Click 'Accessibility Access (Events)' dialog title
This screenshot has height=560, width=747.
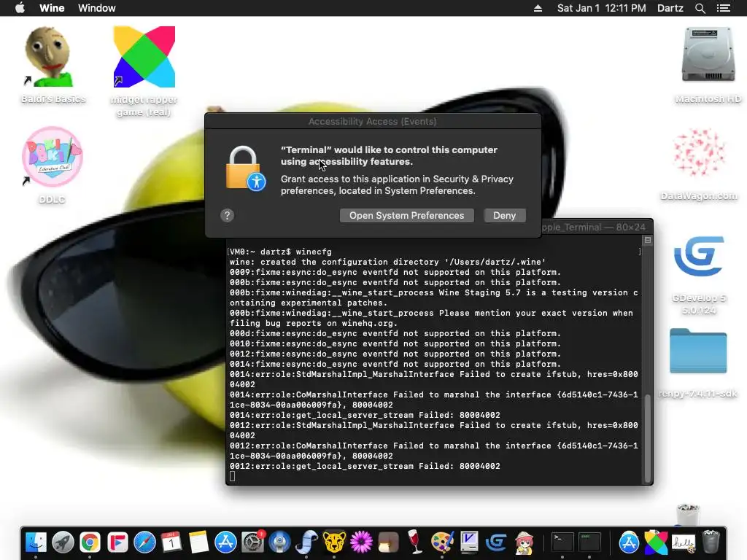(x=373, y=122)
